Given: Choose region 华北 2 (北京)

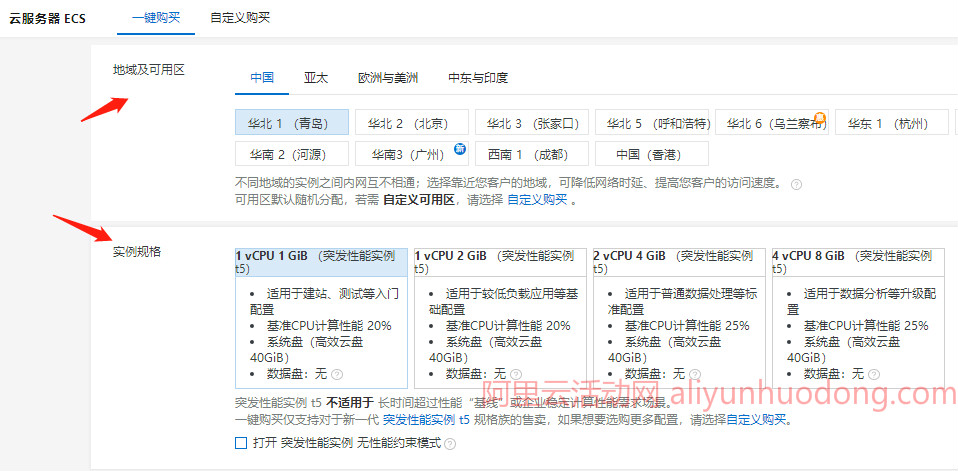Looking at the screenshot, I should (411, 122).
